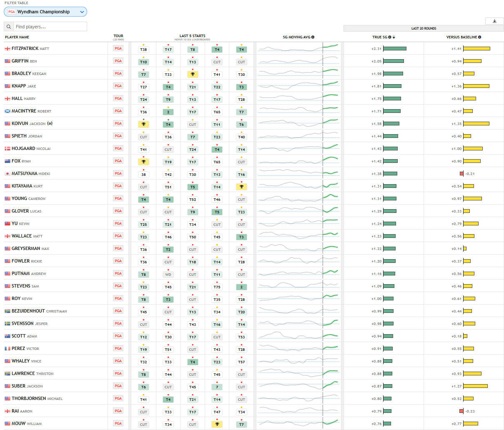This screenshot has width=504, height=430.
Task: Click the France flag next to Perez
Action: point(8,349)
